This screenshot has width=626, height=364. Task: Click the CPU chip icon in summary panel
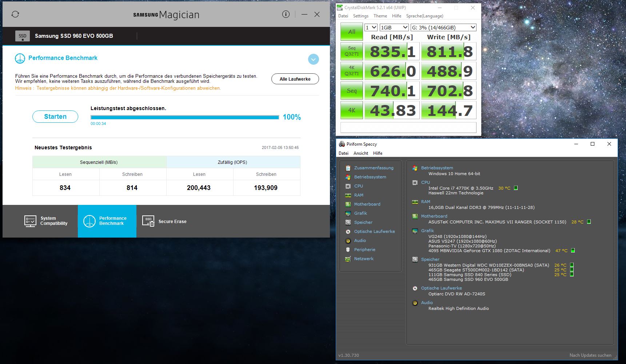coord(415,182)
